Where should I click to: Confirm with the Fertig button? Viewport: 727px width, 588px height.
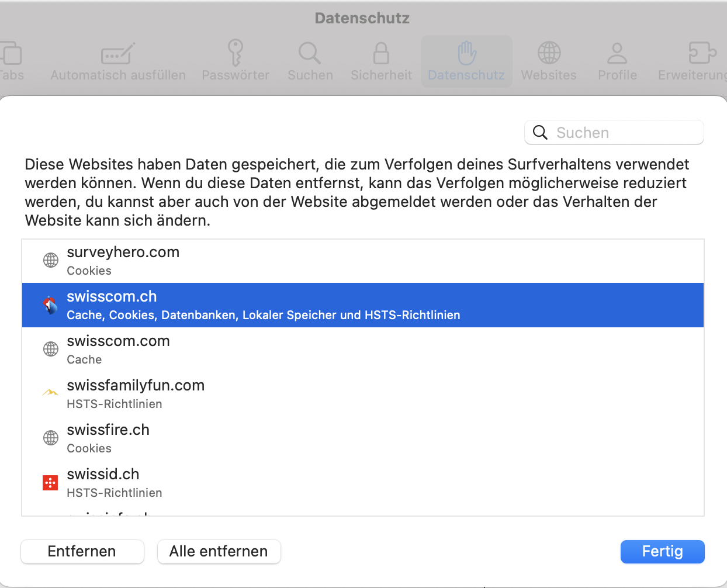click(663, 552)
